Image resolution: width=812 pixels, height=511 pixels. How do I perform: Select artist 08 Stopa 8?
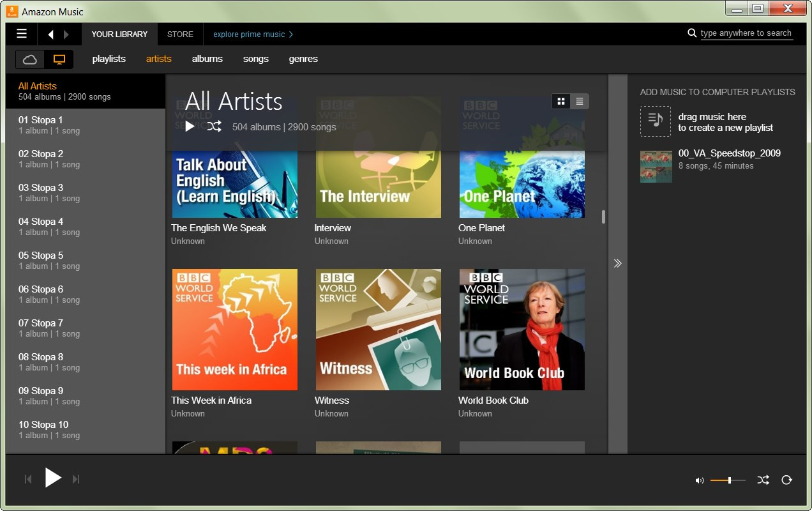86,362
